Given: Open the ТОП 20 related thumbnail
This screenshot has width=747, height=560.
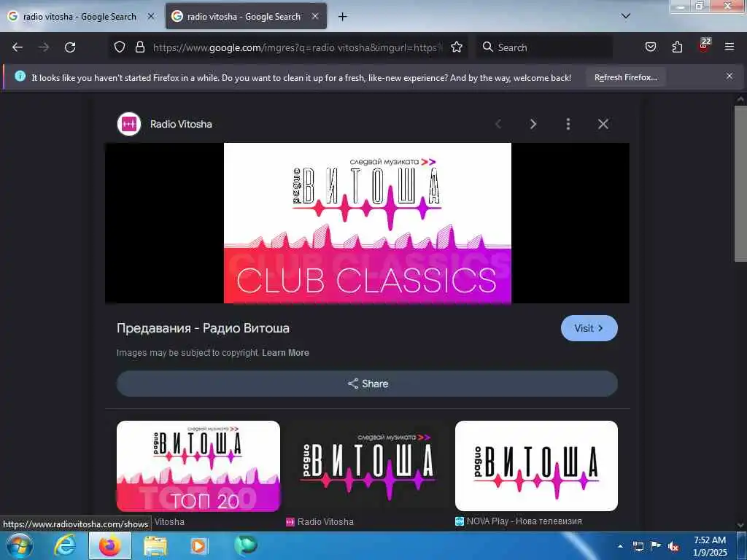Looking at the screenshot, I should (198, 466).
